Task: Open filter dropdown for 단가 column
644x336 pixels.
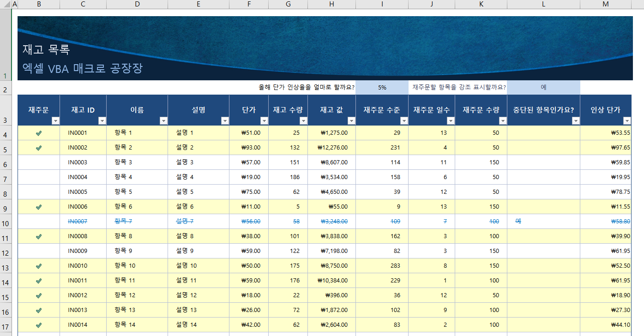Action: coord(264,121)
